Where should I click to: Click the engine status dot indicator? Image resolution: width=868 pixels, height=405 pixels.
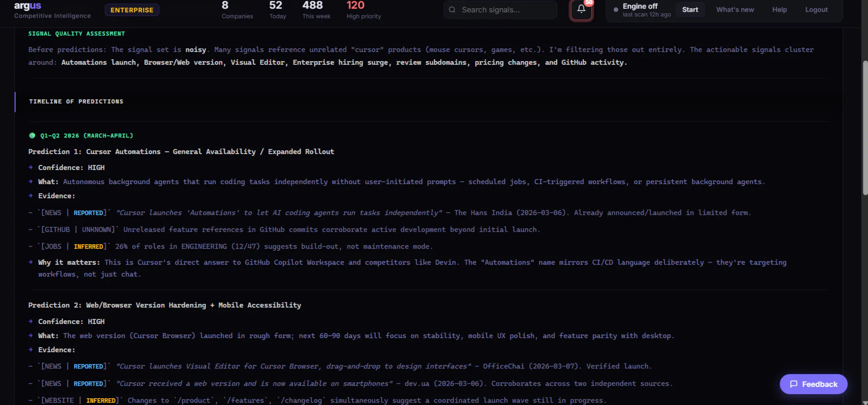(x=616, y=10)
